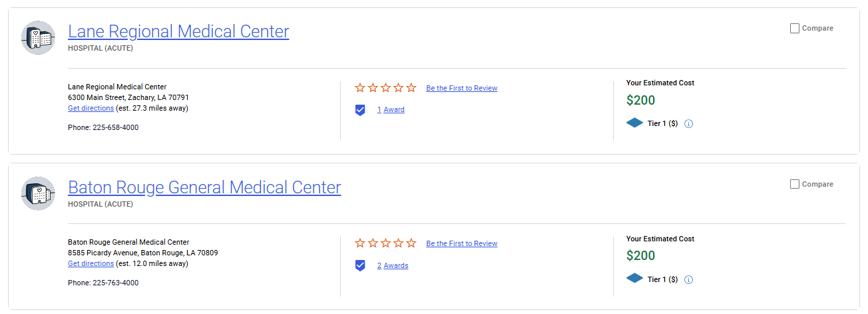The image size is (868, 314).
Task: Click award shield icon for Baton Rouge General
Action: 360,265
